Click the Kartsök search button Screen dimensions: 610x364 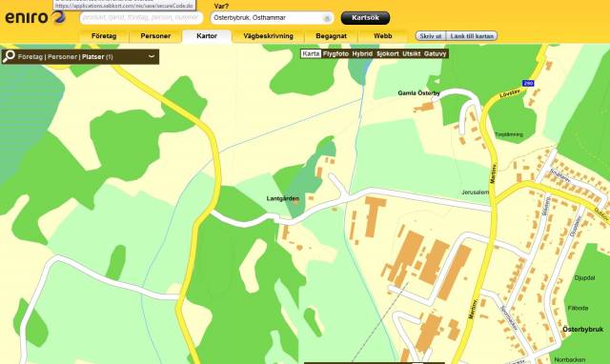(365, 18)
